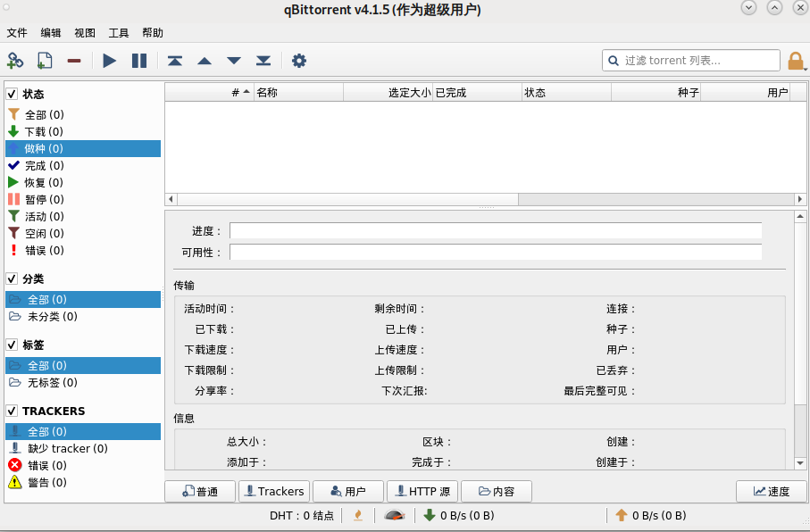Click the filter torrent list search field
The height and width of the screenshot is (532, 810).
coord(691,61)
